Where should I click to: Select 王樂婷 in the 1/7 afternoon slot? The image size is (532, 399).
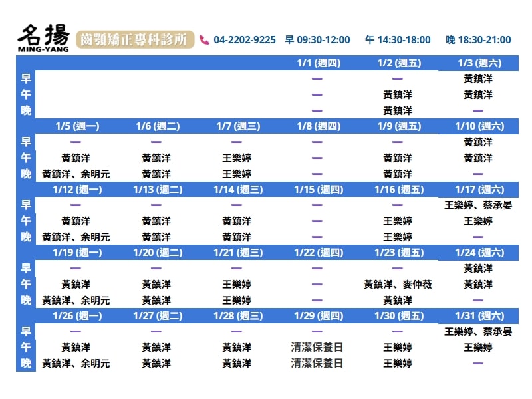click(x=237, y=158)
